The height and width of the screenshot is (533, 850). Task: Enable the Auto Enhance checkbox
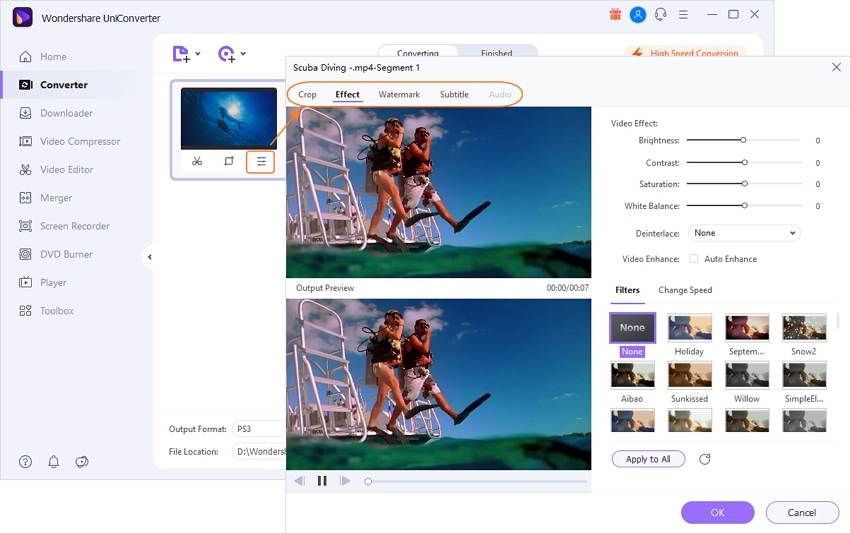693,259
